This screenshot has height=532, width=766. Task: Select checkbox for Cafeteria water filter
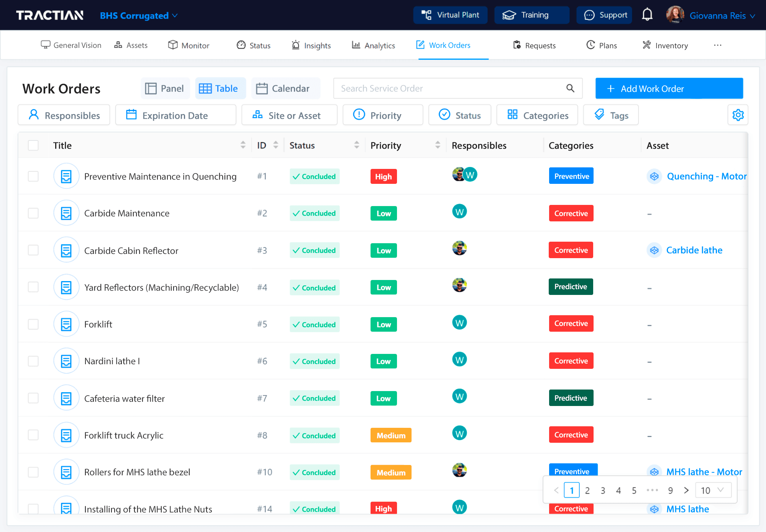(33, 398)
